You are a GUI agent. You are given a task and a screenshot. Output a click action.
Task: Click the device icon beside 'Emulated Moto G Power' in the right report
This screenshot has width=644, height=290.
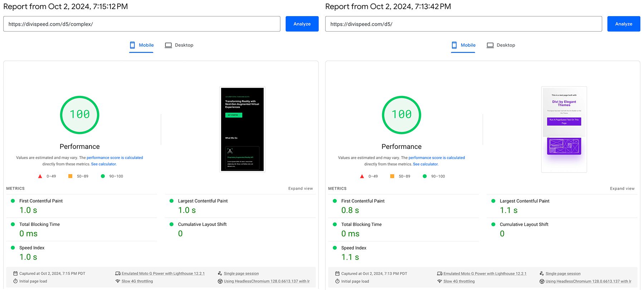[440, 274]
